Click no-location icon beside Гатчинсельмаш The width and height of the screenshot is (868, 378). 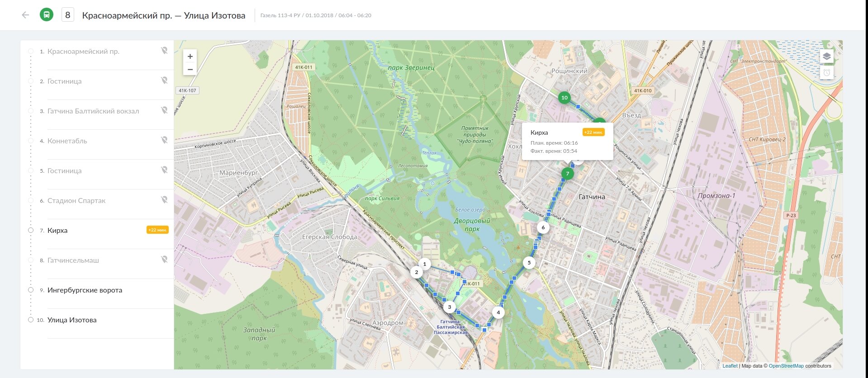coord(164,260)
